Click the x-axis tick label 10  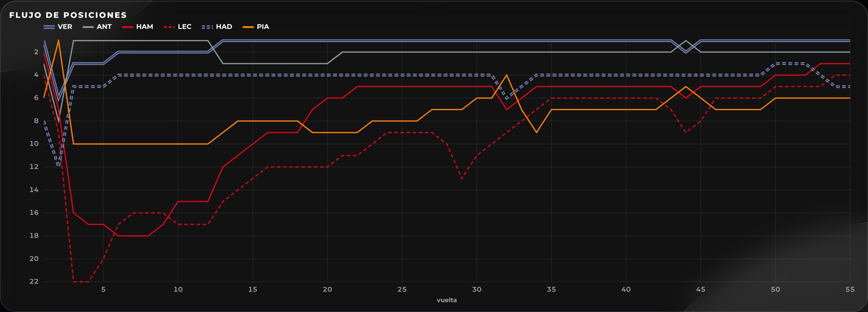(x=178, y=289)
